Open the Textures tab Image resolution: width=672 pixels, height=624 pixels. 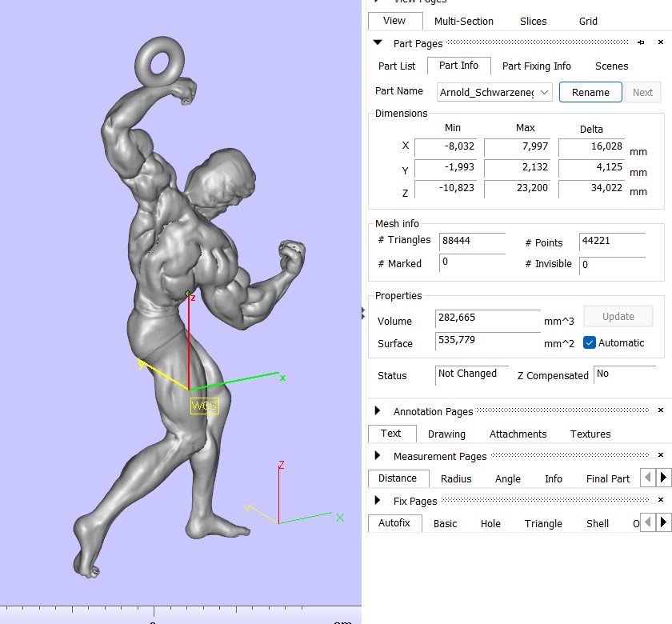(x=590, y=434)
